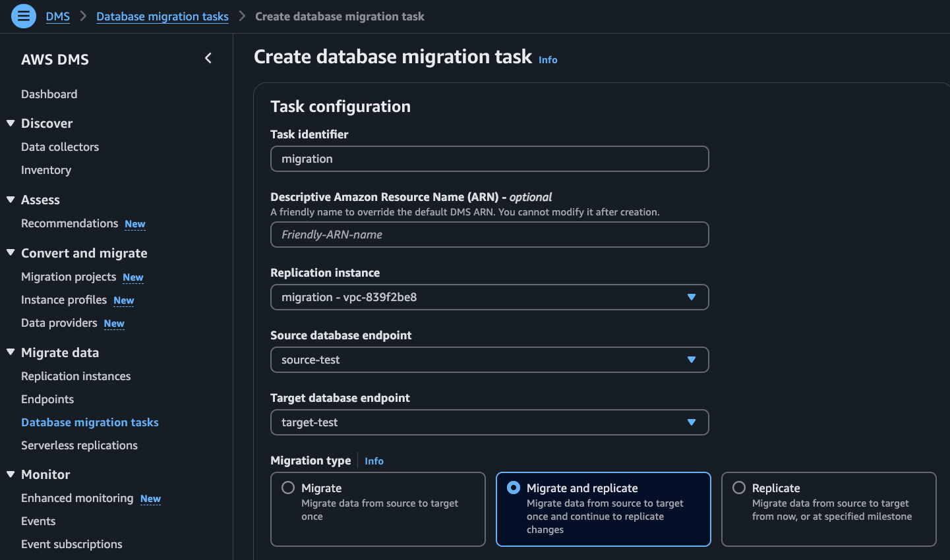This screenshot has width=950, height=560.
Task: Collapse the Discover section triangle
Action: pyautogui.click(x=11, y=123)
